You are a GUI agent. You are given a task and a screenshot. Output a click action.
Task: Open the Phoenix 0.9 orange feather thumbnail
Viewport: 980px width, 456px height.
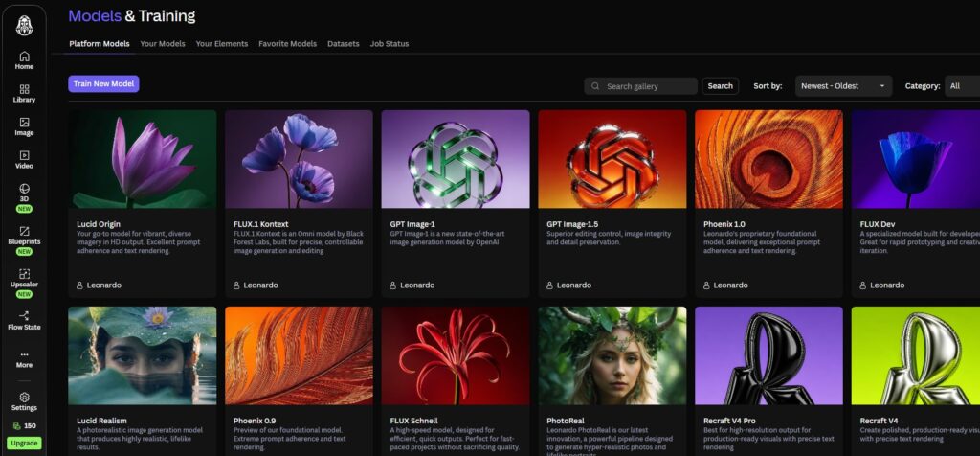[x=299, y=355]
